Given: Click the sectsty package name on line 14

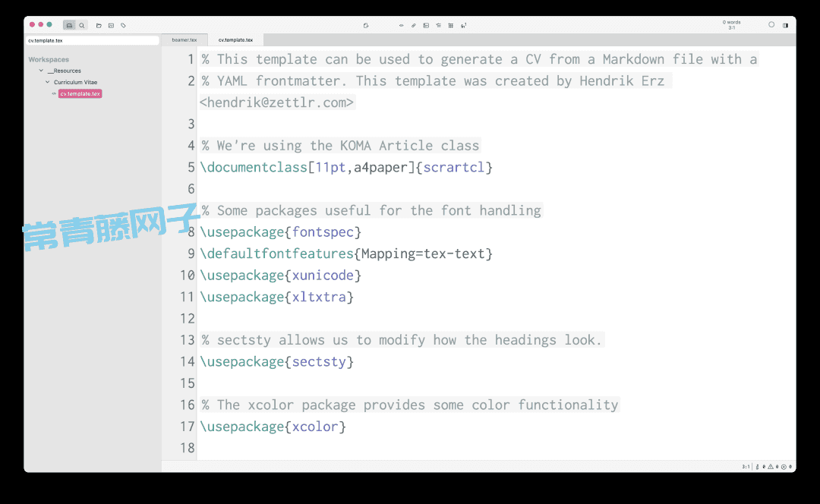Looking at the screenshot, I should pos(319,362).
